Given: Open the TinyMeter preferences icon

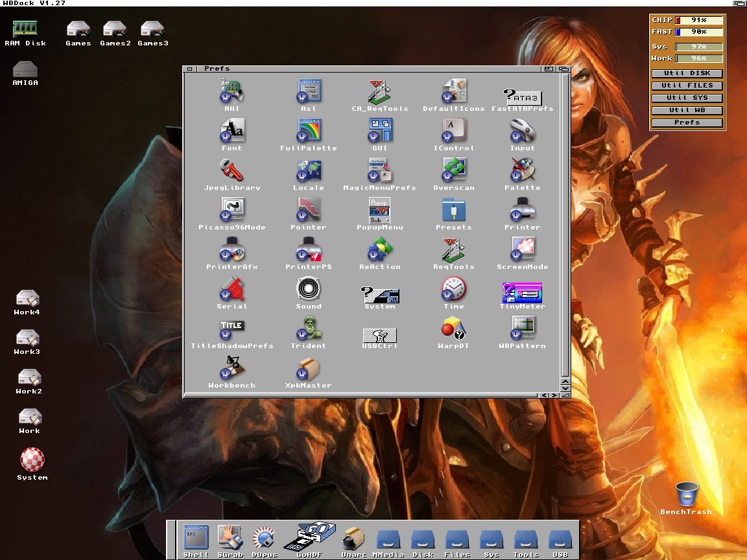Looking at the screenshot, I should click(x=522, y=293).
